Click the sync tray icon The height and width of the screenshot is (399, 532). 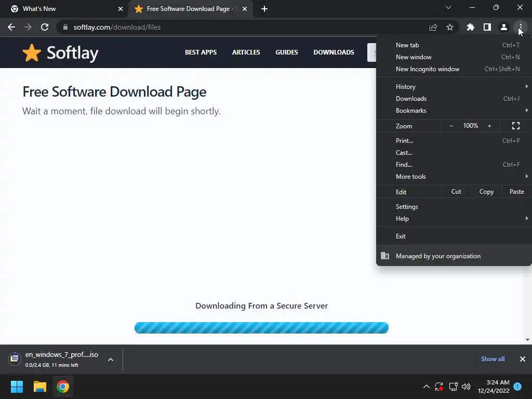(439, 387)
